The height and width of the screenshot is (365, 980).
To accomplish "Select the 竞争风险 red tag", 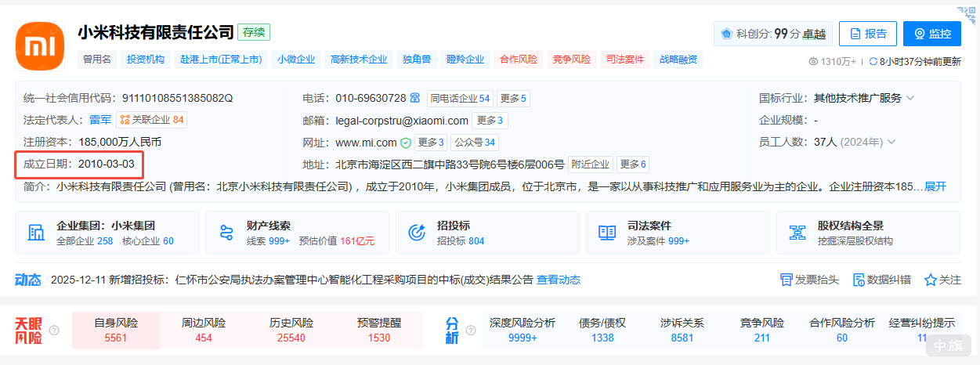I will coord(572,60).
